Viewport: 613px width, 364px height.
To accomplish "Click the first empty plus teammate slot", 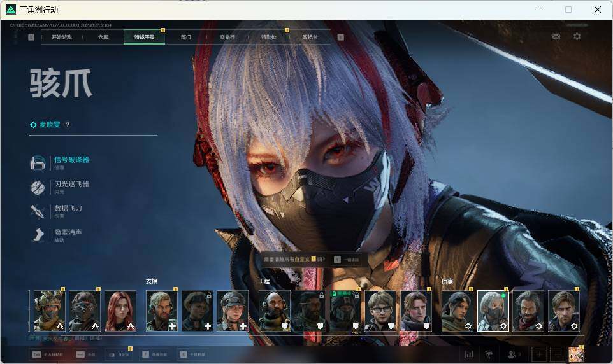I will point(539,354).
